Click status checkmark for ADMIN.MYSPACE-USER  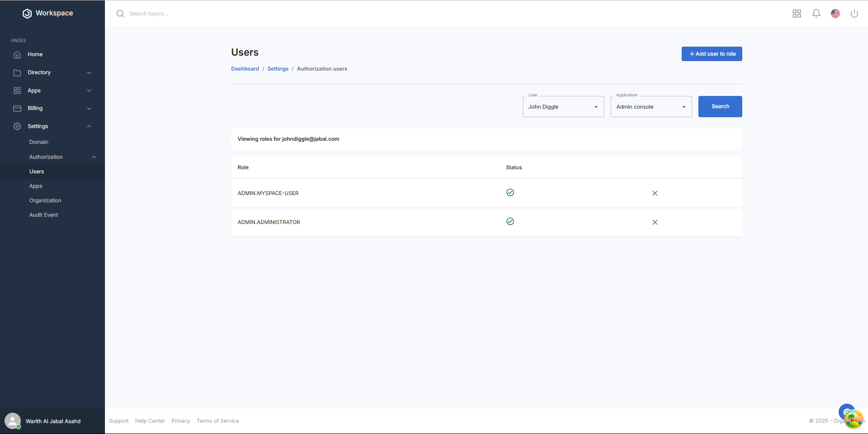click(x=510, y=192)
